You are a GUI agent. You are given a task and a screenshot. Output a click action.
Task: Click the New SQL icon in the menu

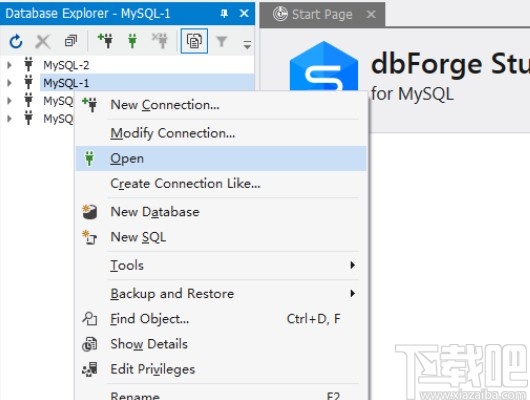[x=90, y=237]
